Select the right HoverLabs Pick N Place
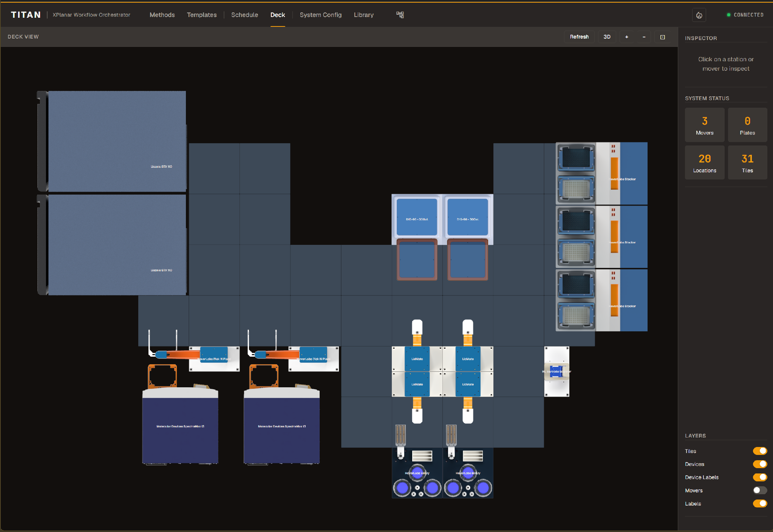The height and width of the screenshot is (532, 773). [x=313, y=359]
